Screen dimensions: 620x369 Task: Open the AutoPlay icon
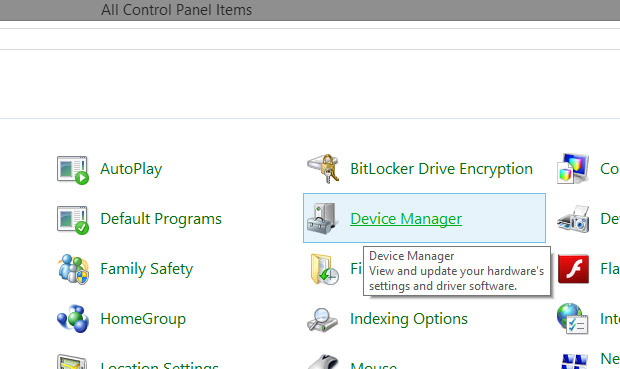tap(72, 170)
